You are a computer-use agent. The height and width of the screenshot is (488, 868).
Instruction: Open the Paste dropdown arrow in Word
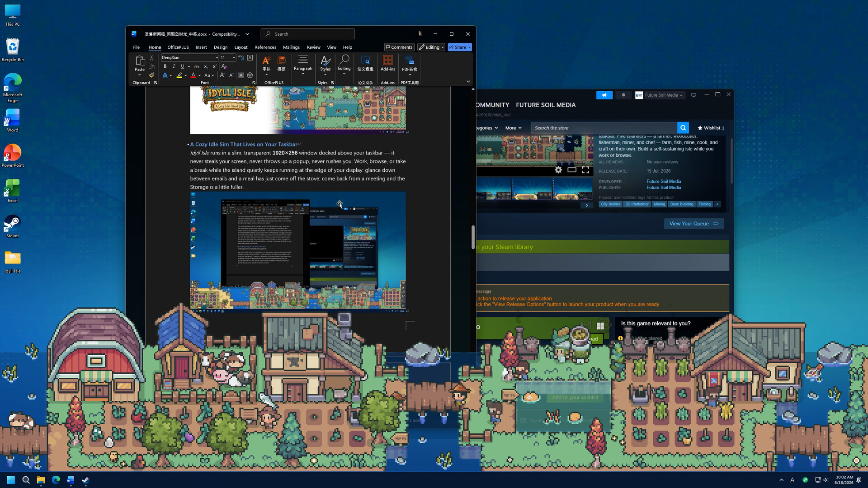tap(140, 75)
